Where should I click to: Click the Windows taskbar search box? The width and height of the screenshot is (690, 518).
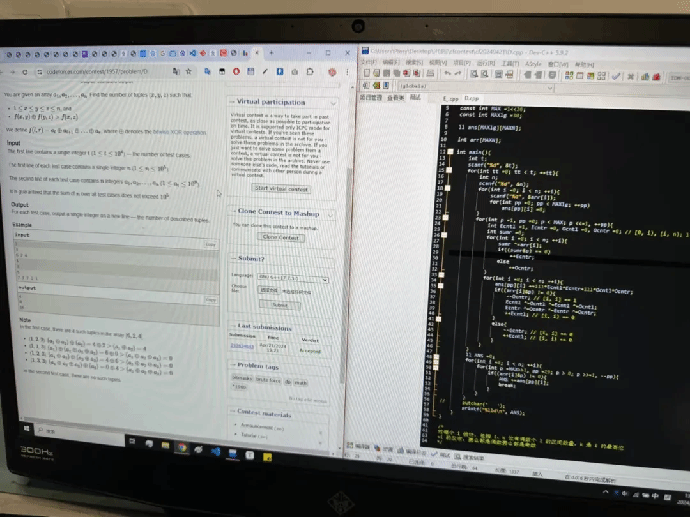pos(79,433)
